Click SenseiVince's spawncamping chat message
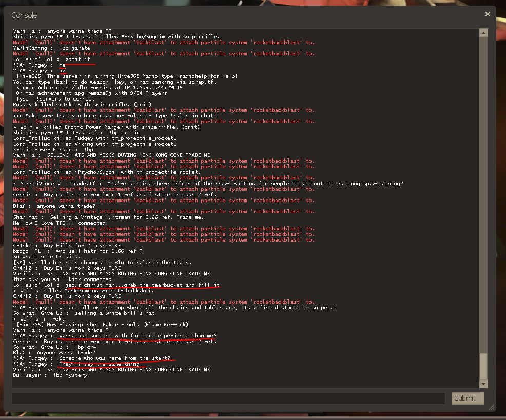Screen dimensions: 506x420 point(208,184)
